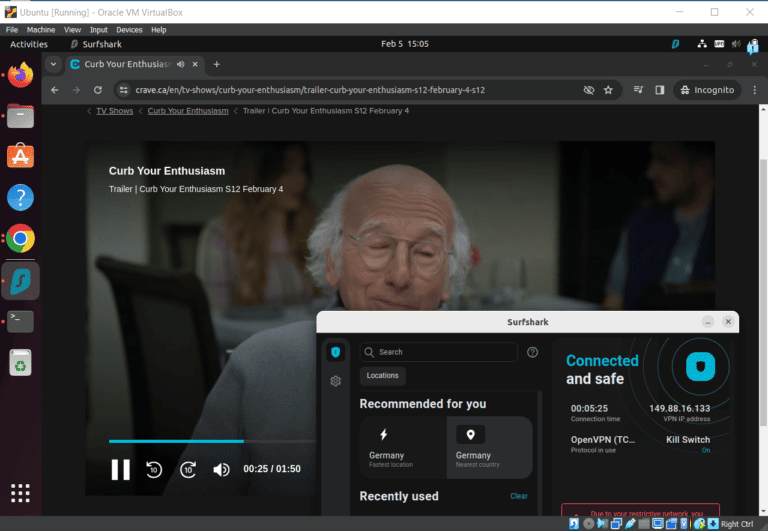The image size is (768, 531).
Task: Open the VirtualBox Devices menu
Action: 128,30
